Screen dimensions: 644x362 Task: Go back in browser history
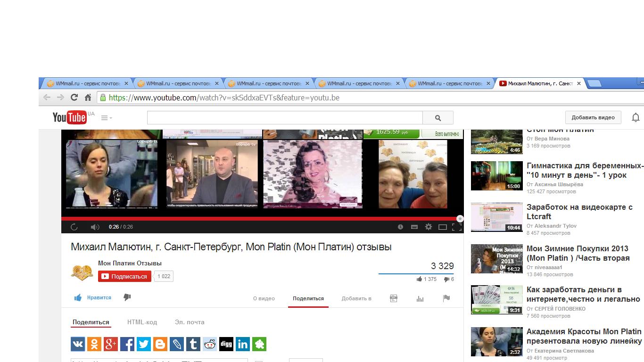pos(47,98)
